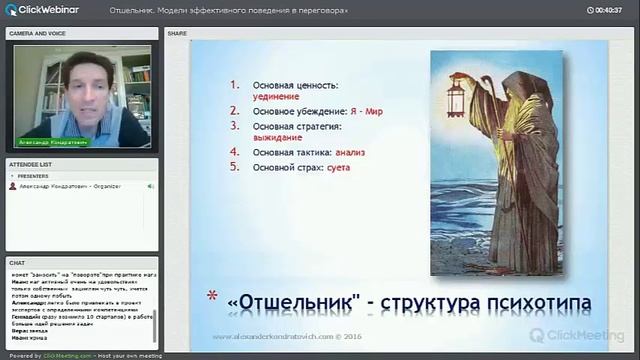The image size is (640, 360).
Task: Click the speaker icon next to the organizer
Action: click(x=151, y=186)
